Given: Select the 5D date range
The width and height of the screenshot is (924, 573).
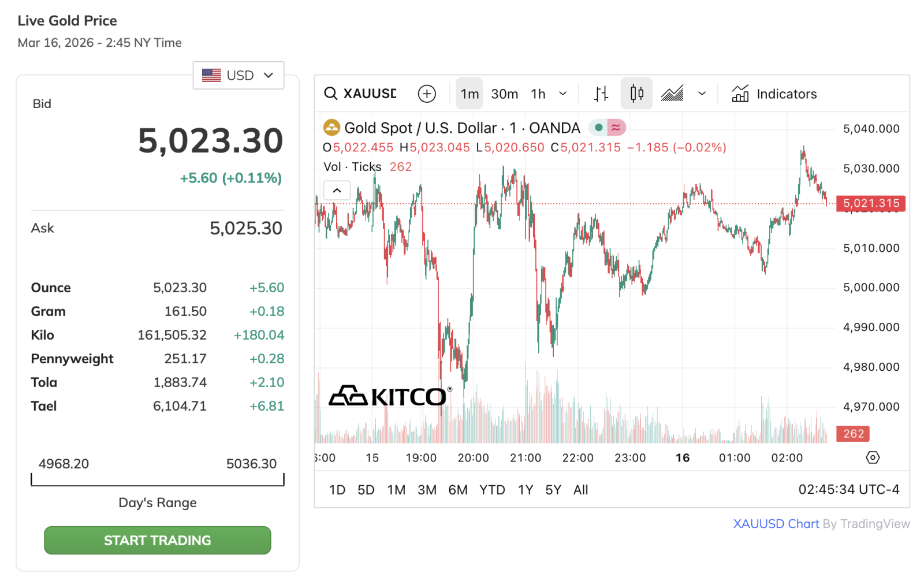Looking at the screenshot, I should coord(366,490).
